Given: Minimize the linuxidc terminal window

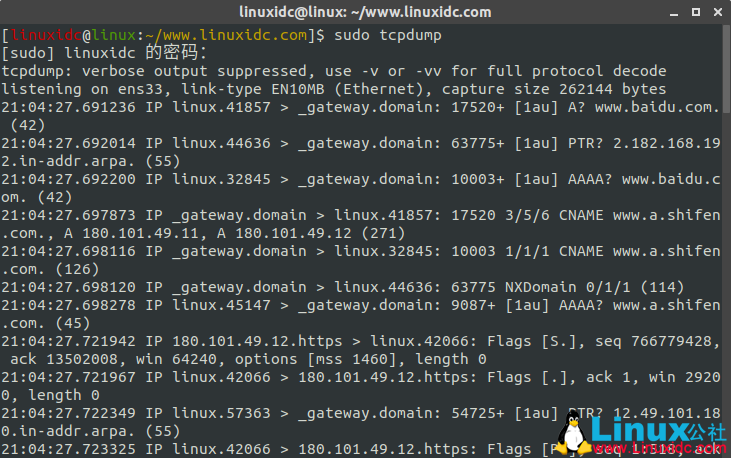Looking at the screenshot, I should (x=674, y=13).
